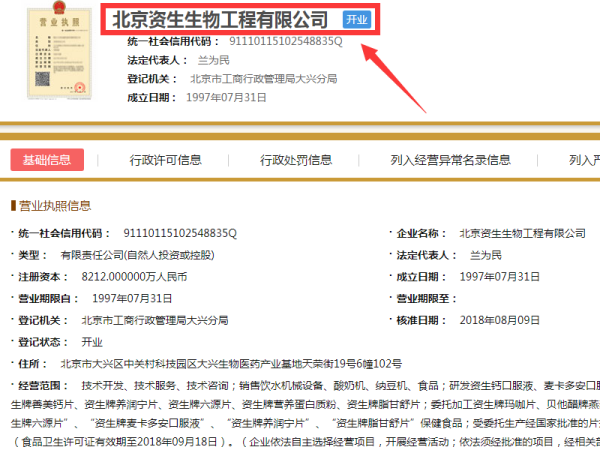Click 企业名称 value on right column

522,233
